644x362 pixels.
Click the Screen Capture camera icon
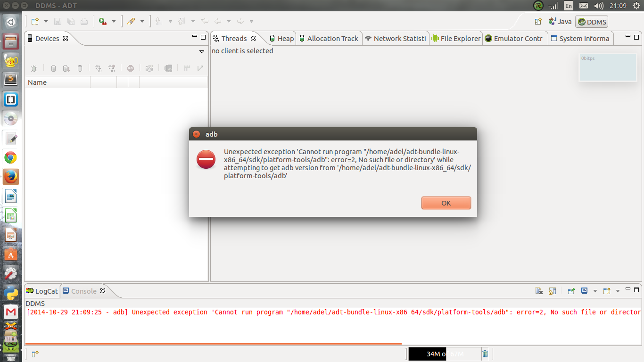pyautogui.click(x=149, y=68)
